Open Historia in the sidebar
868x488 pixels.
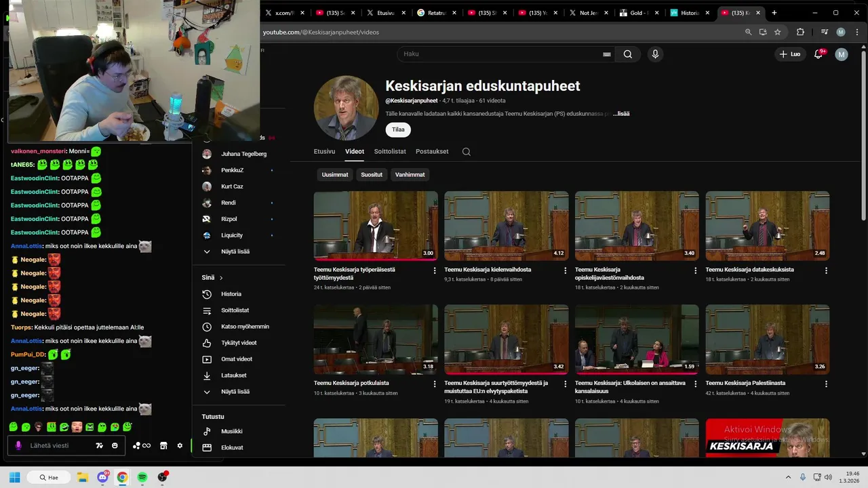point(231,294)
